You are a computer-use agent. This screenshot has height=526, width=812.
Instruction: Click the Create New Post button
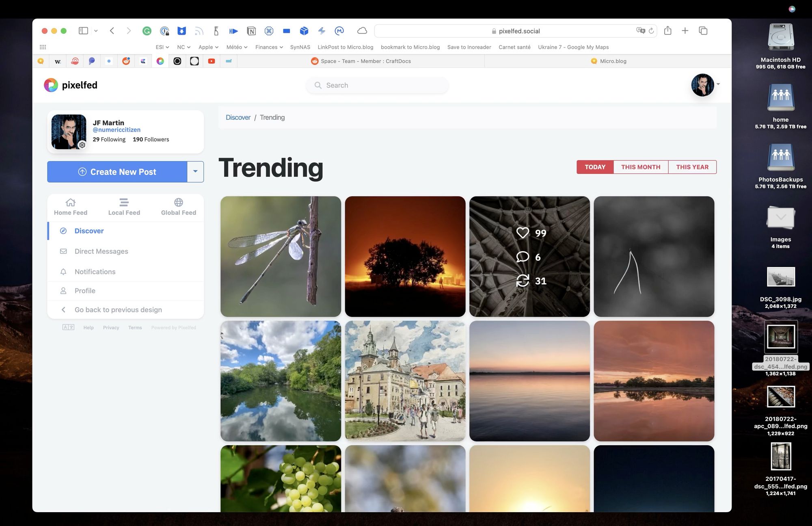(x=117, y=172)
